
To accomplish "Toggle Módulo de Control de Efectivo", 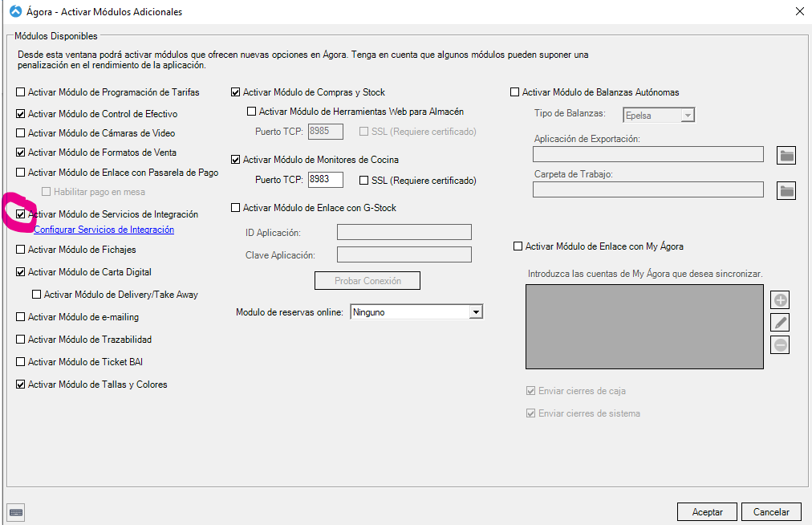I will pyautogui.click(x=21, y=113).
